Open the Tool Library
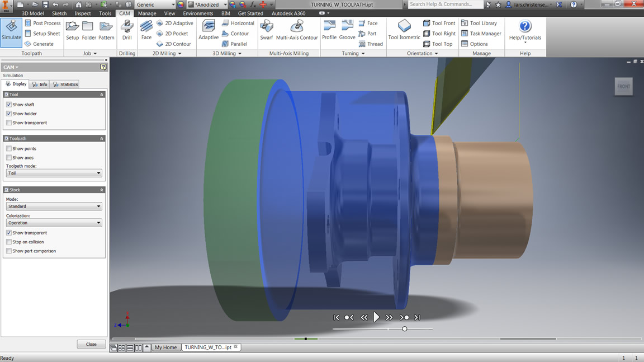 click(479, 23)
